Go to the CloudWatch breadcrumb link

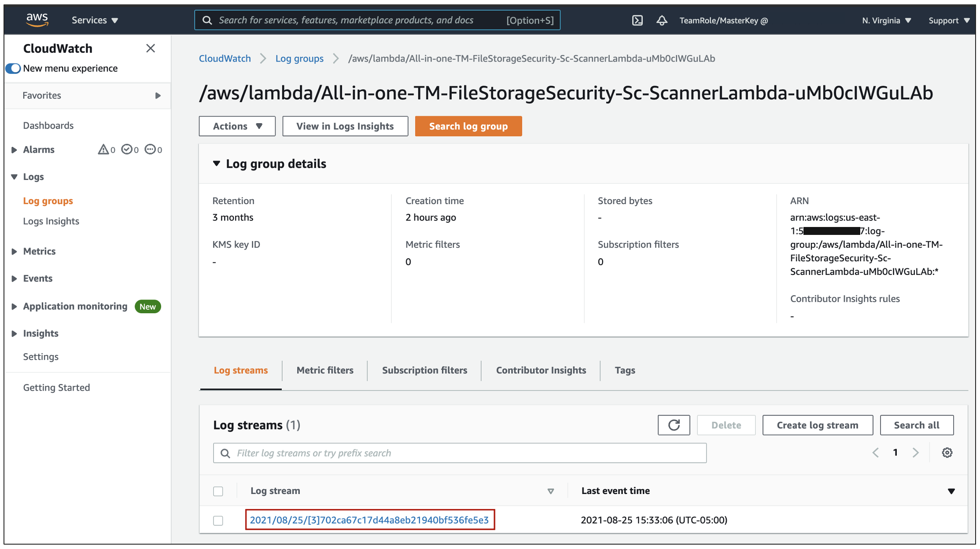pos(225,59)
